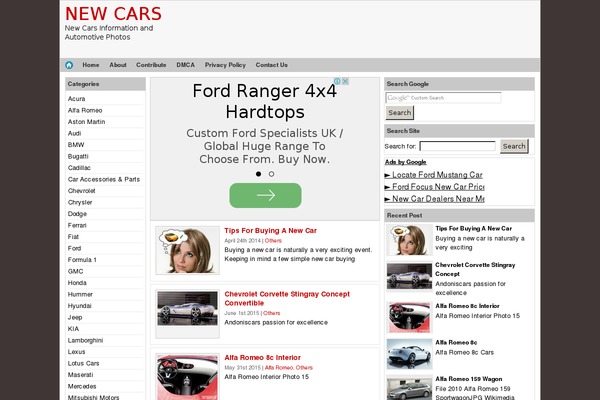Open the AdChoices info icon

tap(338, 81)
